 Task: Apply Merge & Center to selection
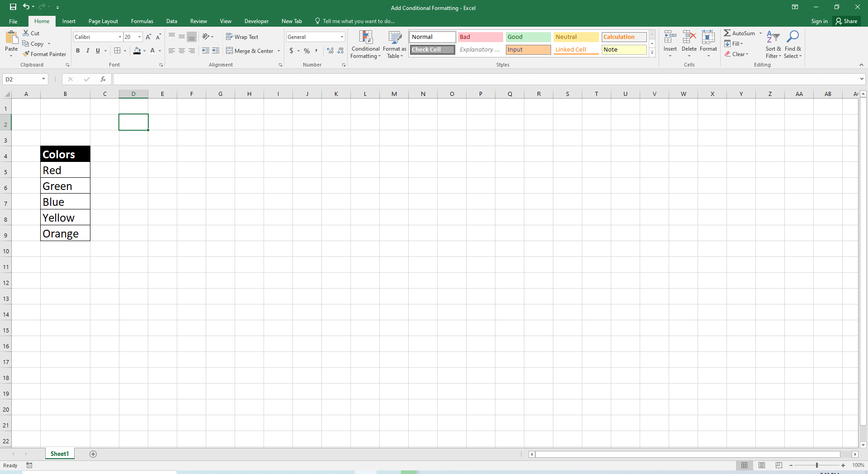point(250,51)
